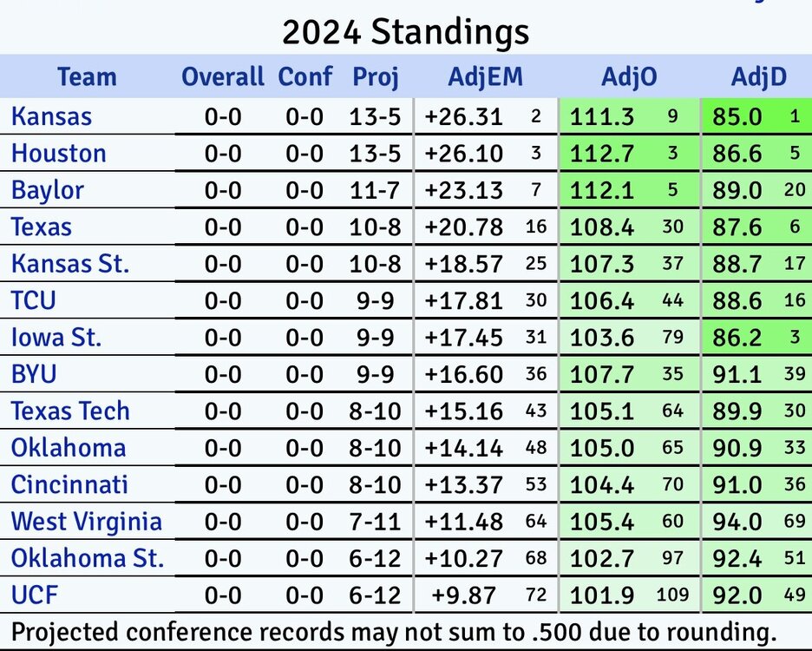Open the Texas Tech team page
812x651 pixels.
tap(69, 411)
